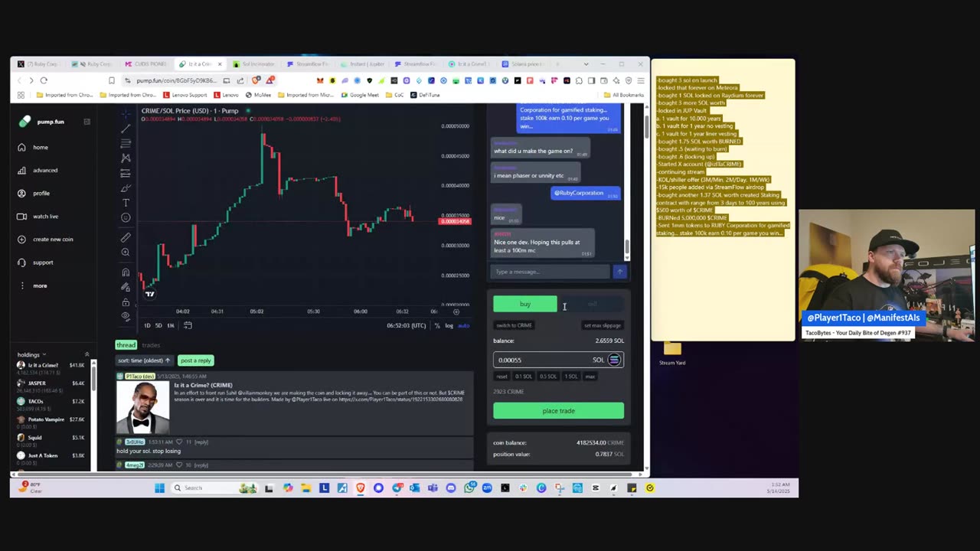Toggle log scale on chart
This screenshot has width=980, height=551.
(x=449, y=325)
